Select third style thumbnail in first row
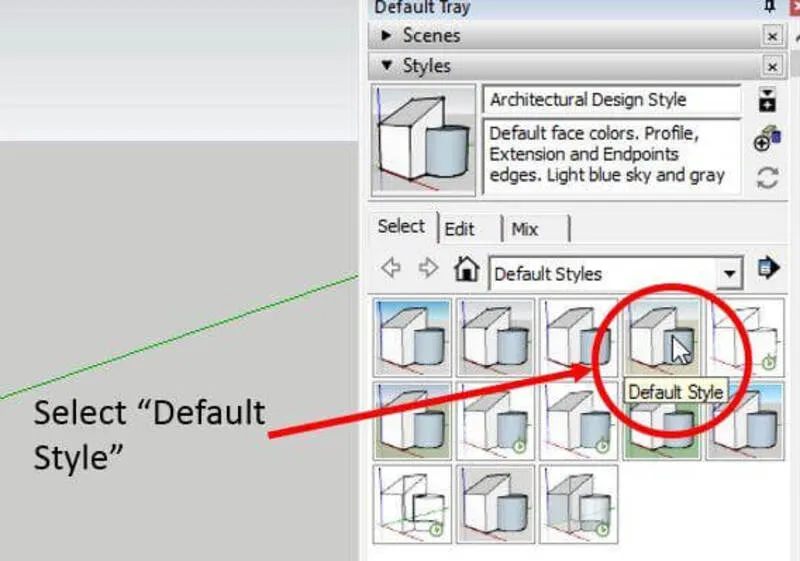Viewport: 800px width, 561px height. [578, 338]
